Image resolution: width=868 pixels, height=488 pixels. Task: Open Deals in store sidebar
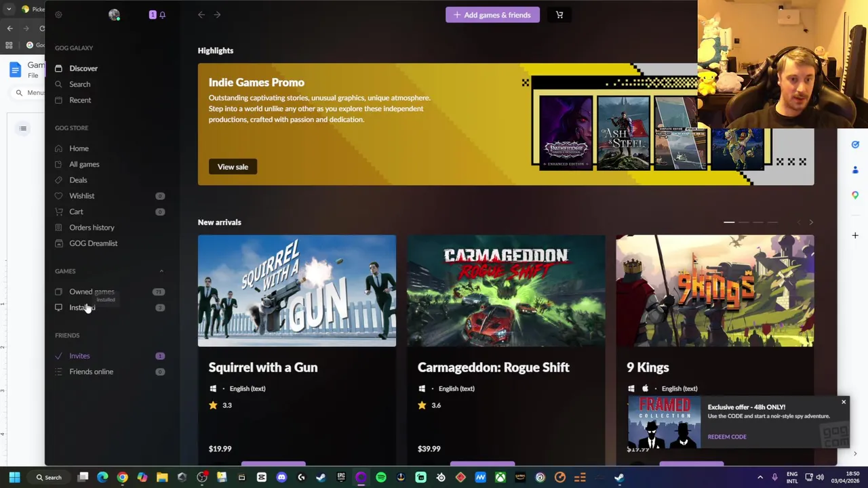pos(78,180)
